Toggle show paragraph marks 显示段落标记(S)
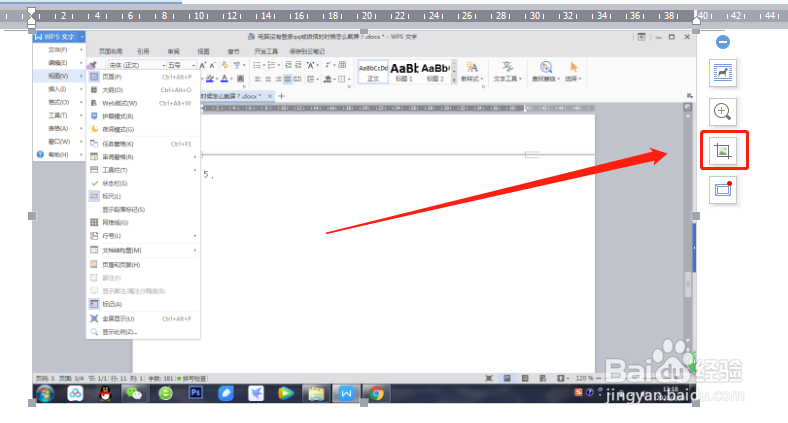The width and height of the screenshot is (788, 423). pyautogui.click(x=143, y=209)
